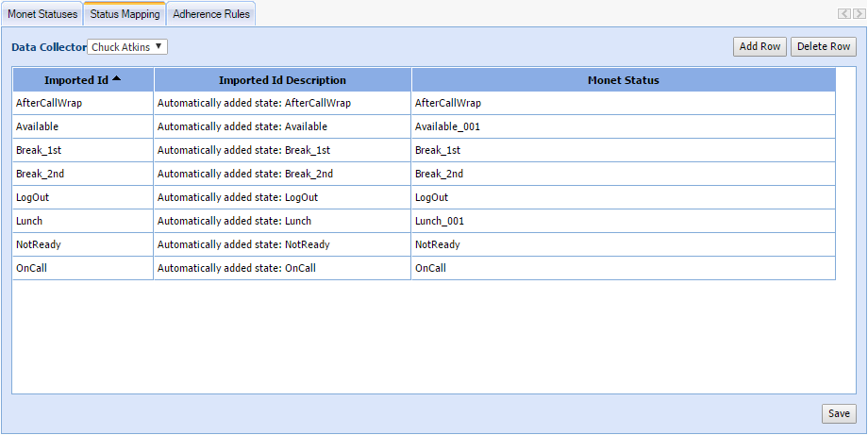Click the Add Row button

tap(759, 47)
